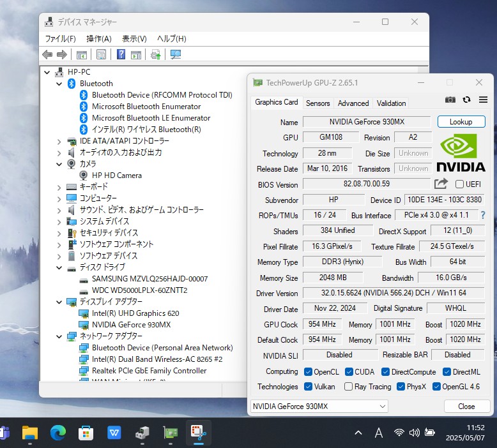
Task: Click the GPU-Z Close button
Action: point(466,407)
